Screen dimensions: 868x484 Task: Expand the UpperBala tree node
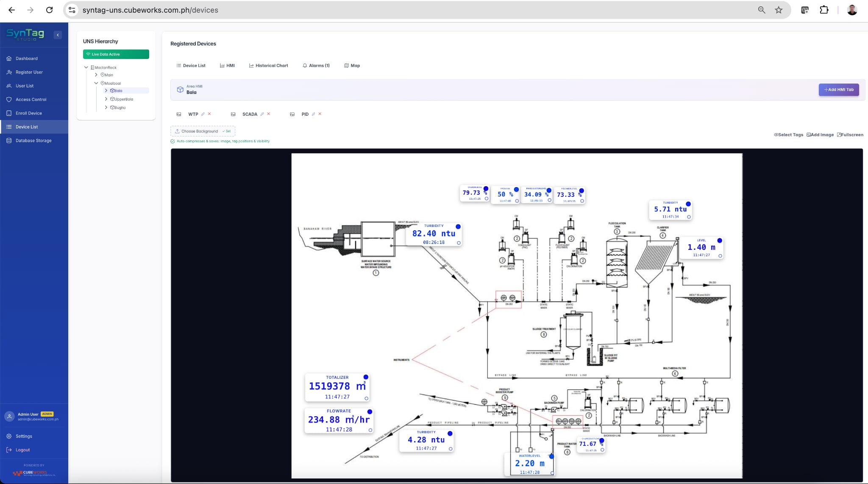(106, 99)
